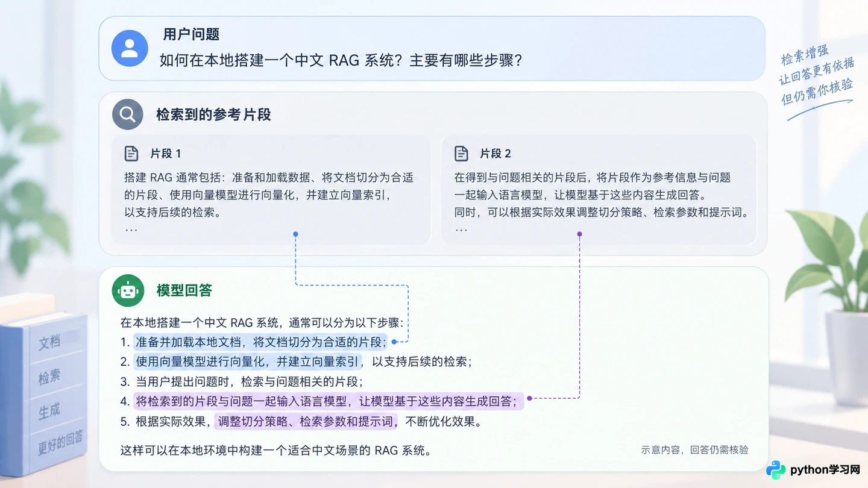868x488 pixels.
Task: Click the 更好的回答 label on the book
Action: coord(60,442)
